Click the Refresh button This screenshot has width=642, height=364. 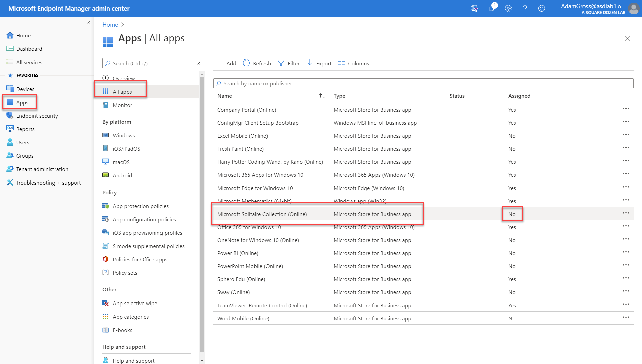click(257, 63)
